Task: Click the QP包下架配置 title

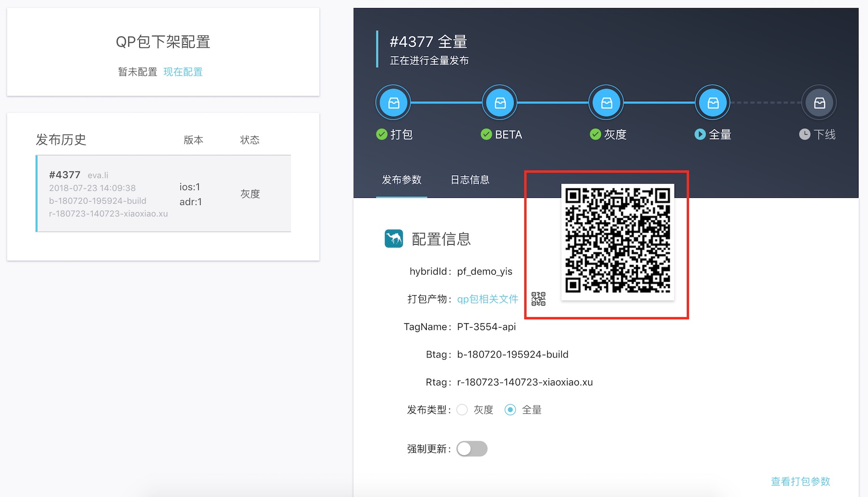Action: point(163,42)
